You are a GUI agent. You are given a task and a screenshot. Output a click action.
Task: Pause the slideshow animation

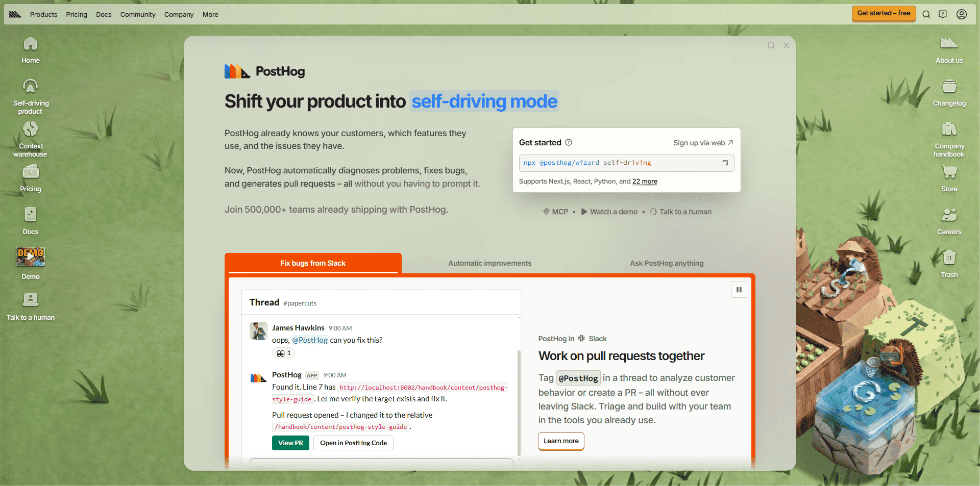(x=739, y=290)
